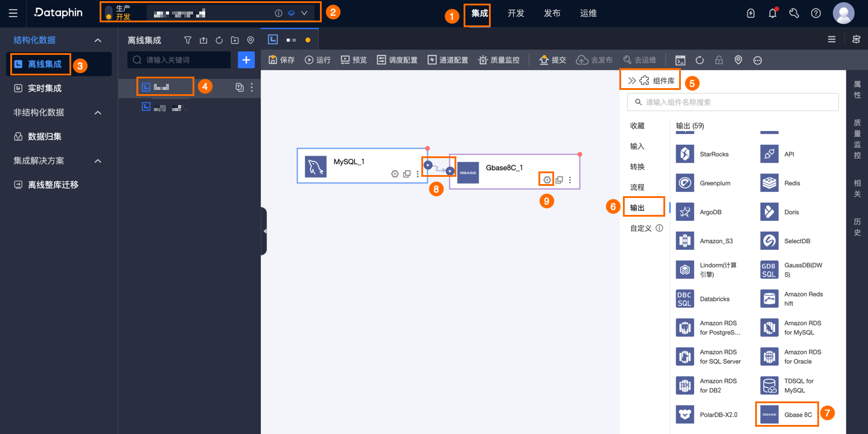868x434 pixels.
Task: Click the Gbase 8C output component
Action: (x=787, y=415)
